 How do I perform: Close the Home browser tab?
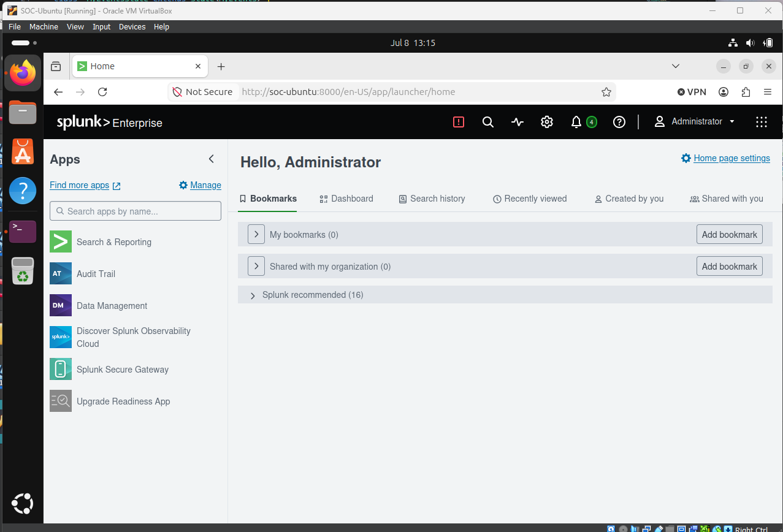click(x=198, y=66)
